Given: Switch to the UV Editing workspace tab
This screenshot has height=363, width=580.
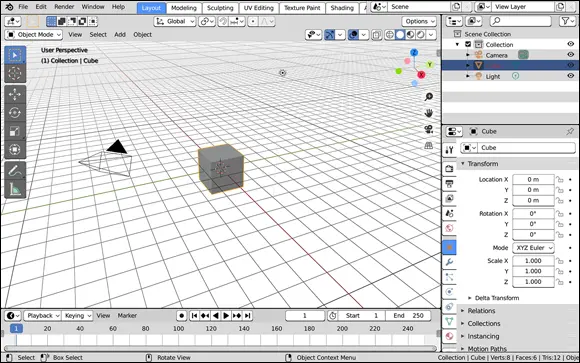Looking at the screenshot, I should tap(259, 8).
